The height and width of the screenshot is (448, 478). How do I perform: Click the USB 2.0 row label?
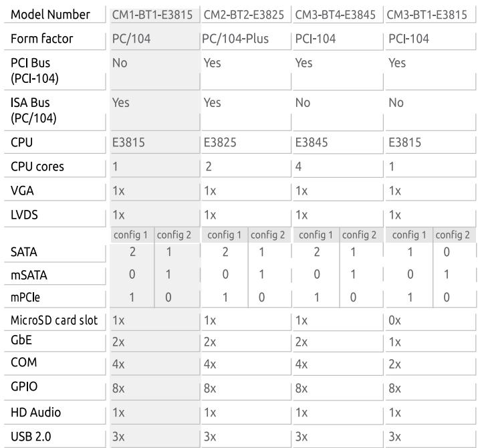coord(31,437)
